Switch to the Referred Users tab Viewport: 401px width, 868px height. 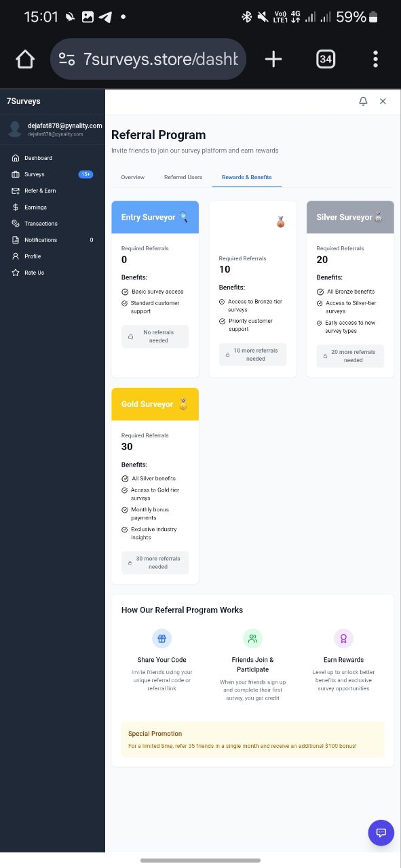point(183,177)
